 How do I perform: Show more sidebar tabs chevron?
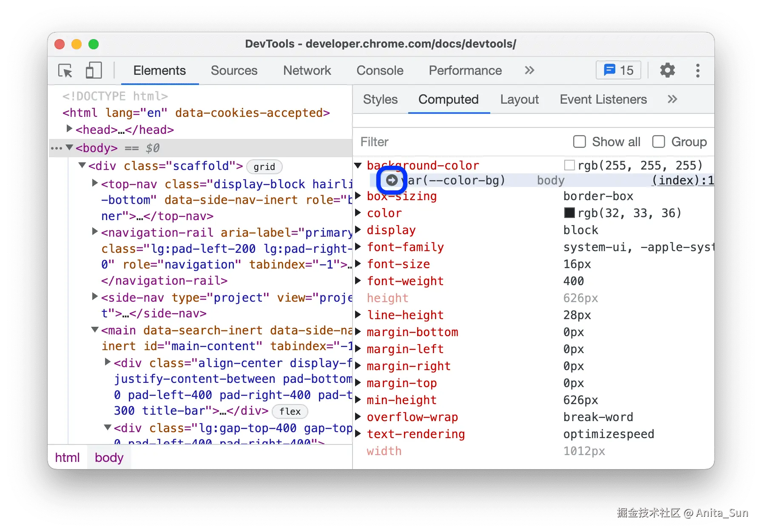pos(672,99)
